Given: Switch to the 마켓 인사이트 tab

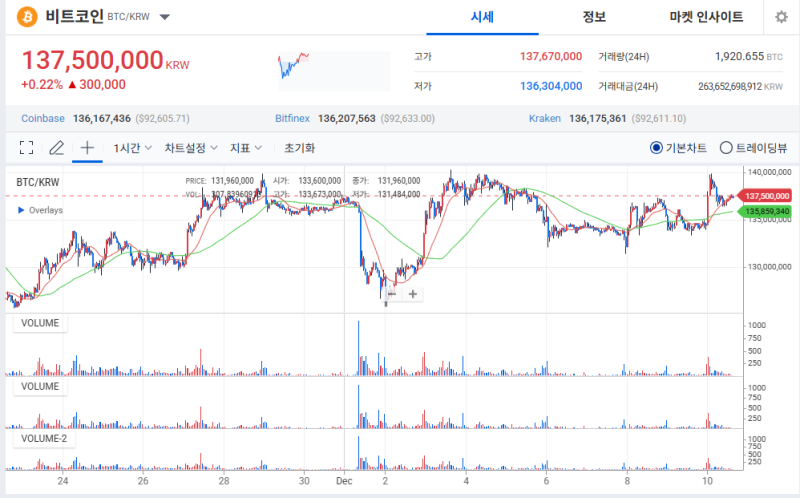Looking at the screenshot, I should click(706, 17).
